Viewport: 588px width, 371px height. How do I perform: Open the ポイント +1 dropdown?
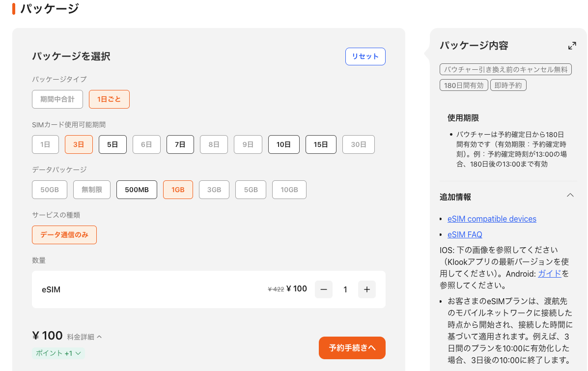[x=58, y=353]
